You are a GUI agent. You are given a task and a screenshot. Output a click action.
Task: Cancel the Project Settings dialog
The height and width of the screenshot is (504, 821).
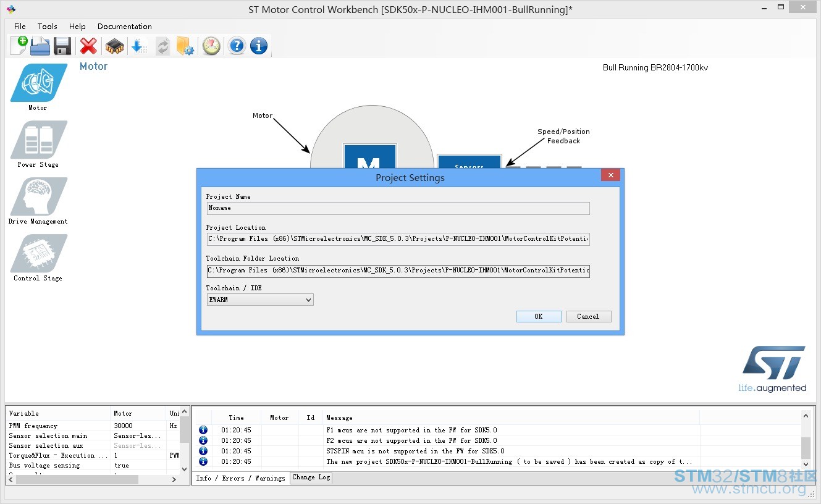[589, 316]
